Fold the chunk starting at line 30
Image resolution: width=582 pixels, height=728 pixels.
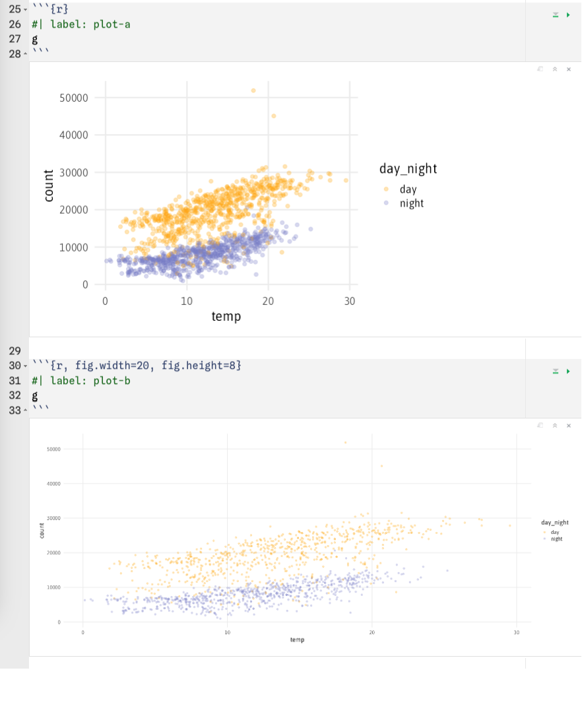tap(25, 366)
